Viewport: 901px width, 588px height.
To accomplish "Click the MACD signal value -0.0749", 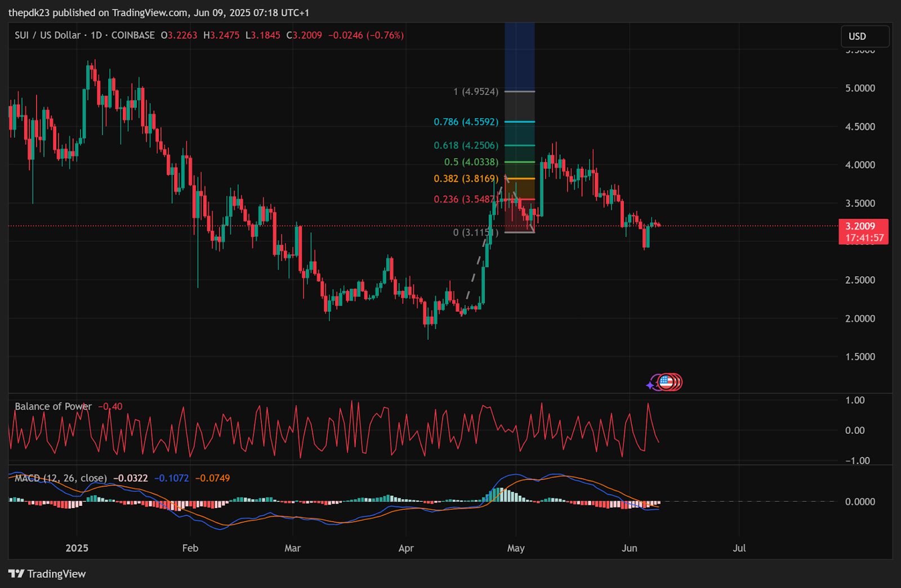I will pos(212,478).
